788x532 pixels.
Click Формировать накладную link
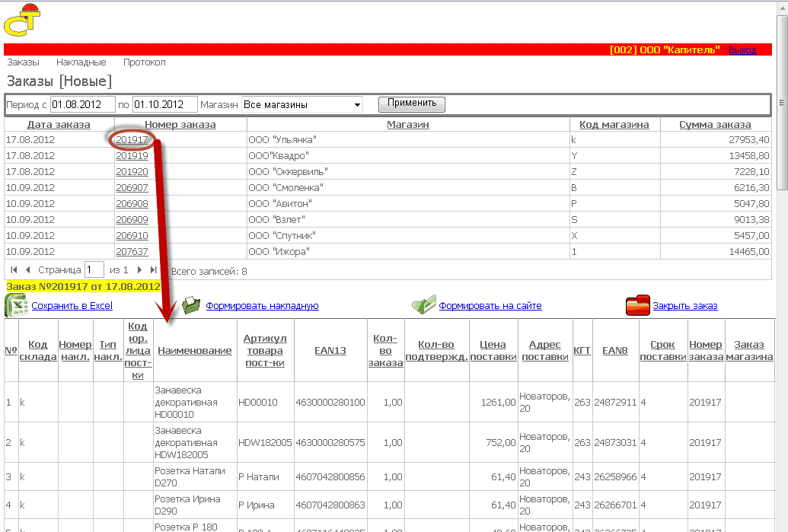(x=263, y=305)
